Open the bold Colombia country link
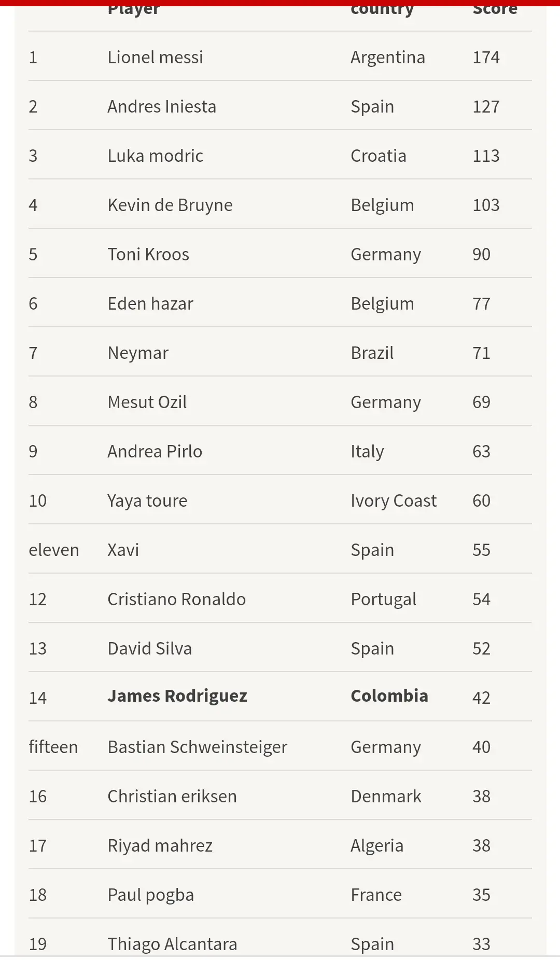 pos(389,696)
